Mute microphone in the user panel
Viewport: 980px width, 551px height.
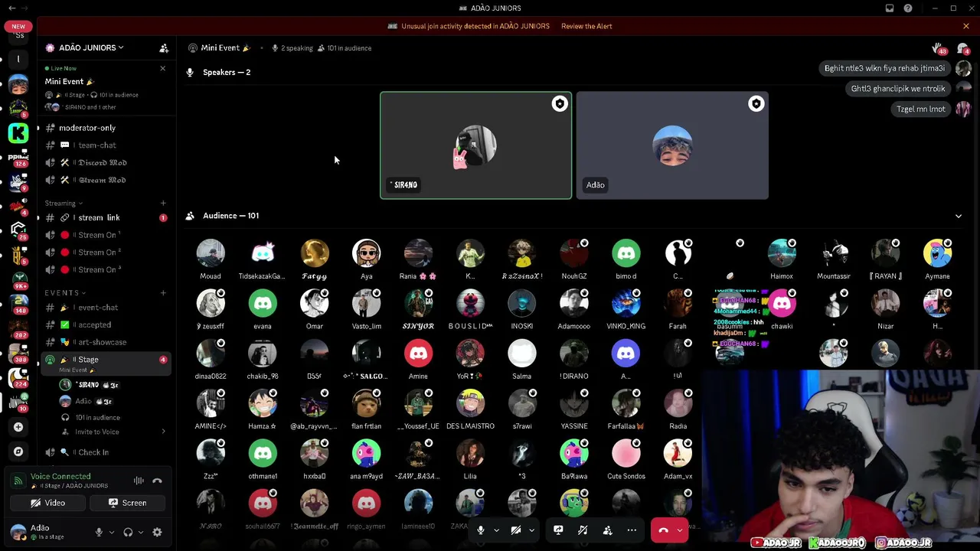click(x=99, y=533)
